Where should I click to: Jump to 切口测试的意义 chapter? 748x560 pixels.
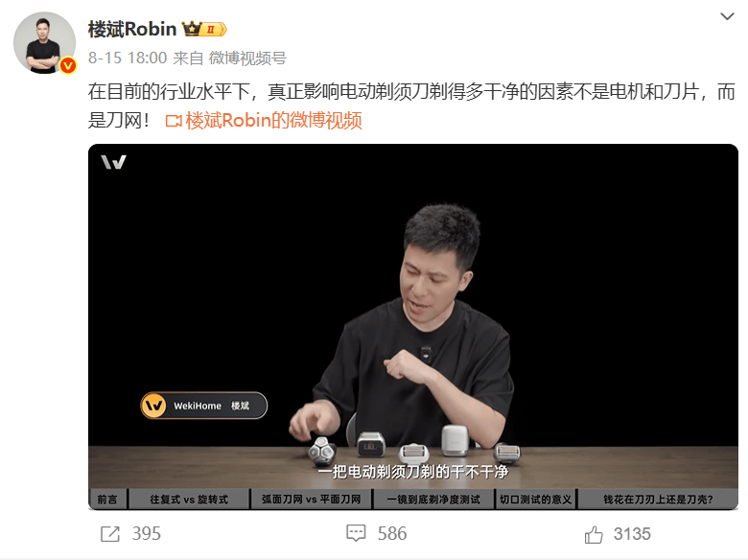[x=536, y=499]
